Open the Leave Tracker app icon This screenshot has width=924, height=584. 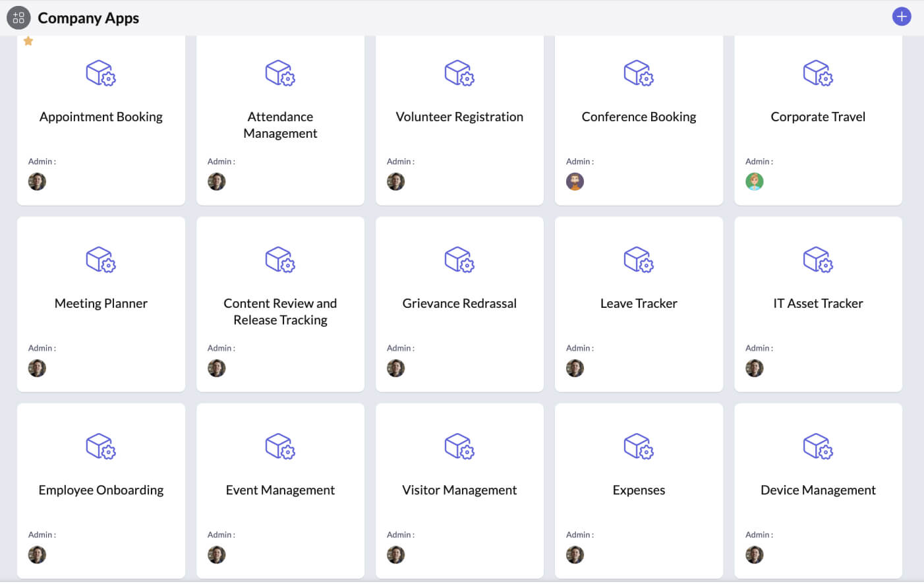point(639,260)
